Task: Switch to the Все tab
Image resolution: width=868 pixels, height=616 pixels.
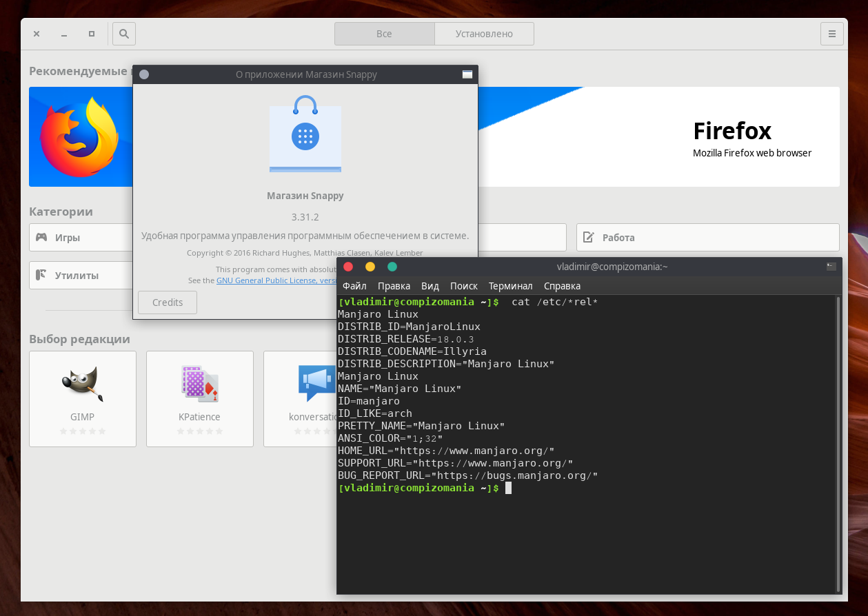Action: pyautogui.click(x=384, y=33)
